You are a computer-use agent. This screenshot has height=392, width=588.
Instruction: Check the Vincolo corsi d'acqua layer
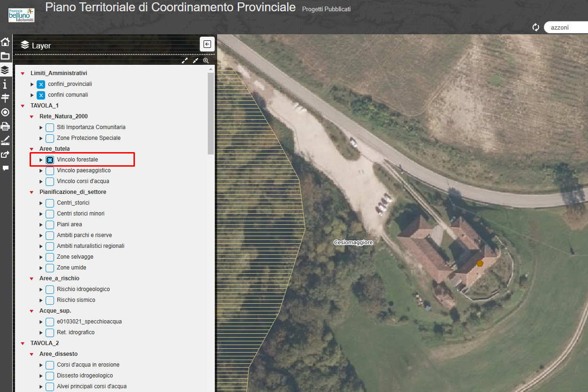point(50,182)
